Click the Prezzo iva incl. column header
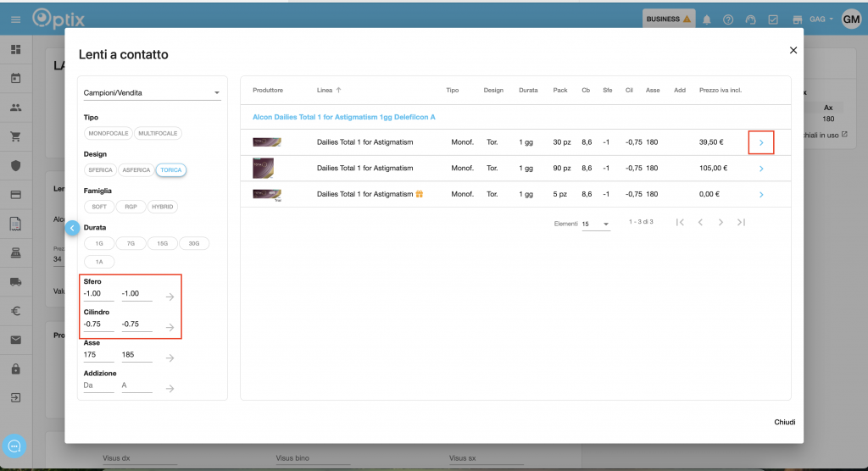868x471 pixels. 720,90
